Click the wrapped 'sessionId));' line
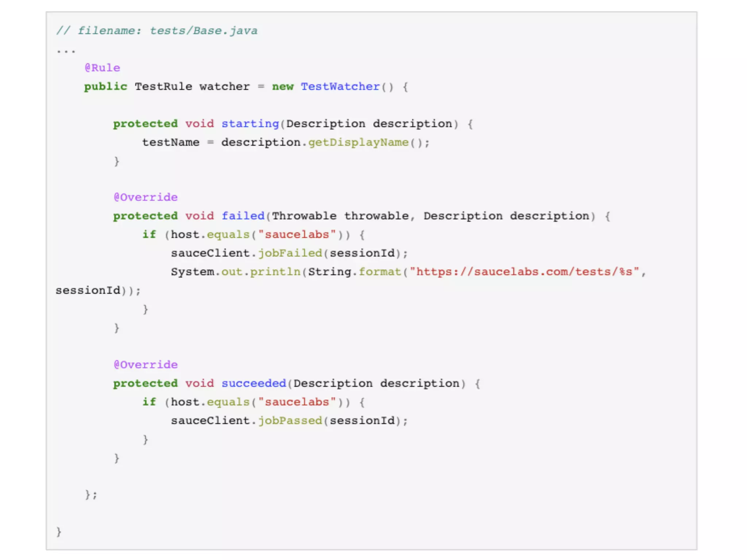This screenshot has height=560, width=747. [98, 291]
